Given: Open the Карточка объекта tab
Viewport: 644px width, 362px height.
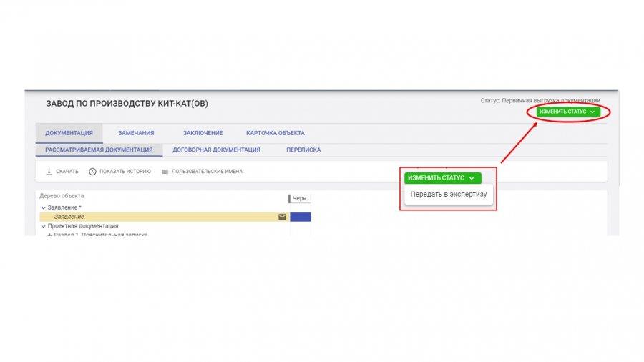Looking at the screenshot, I should [x=275, y=133].
